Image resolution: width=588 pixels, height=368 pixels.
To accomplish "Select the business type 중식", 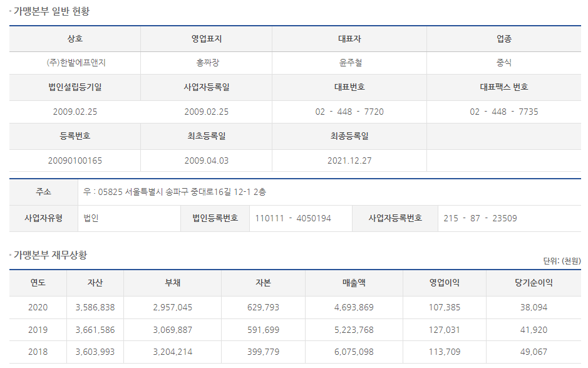I will [504, 63].
